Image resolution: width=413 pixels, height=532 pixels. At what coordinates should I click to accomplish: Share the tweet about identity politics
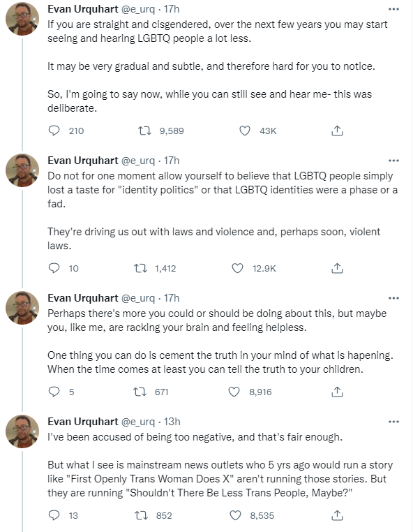337,268
